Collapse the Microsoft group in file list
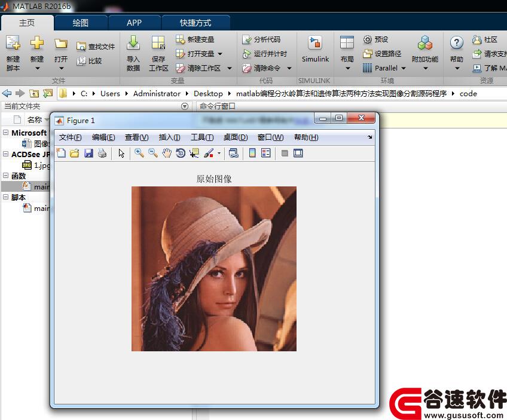 6,133
